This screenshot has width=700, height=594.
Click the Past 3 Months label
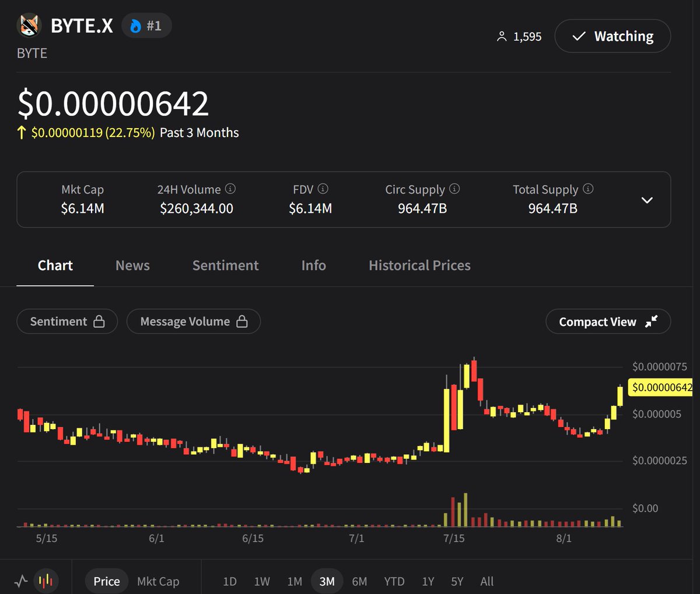[x=199, y=133]
